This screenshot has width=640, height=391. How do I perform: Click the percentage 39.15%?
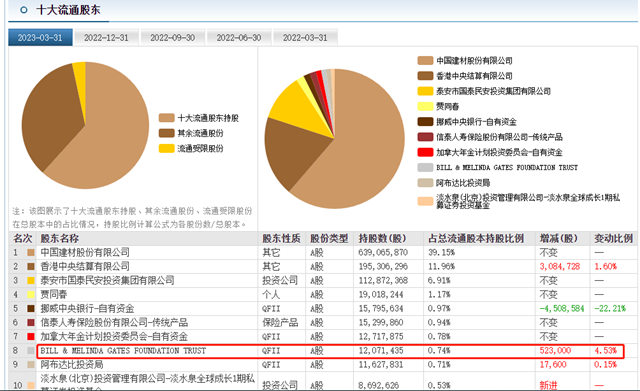(441, 253)
